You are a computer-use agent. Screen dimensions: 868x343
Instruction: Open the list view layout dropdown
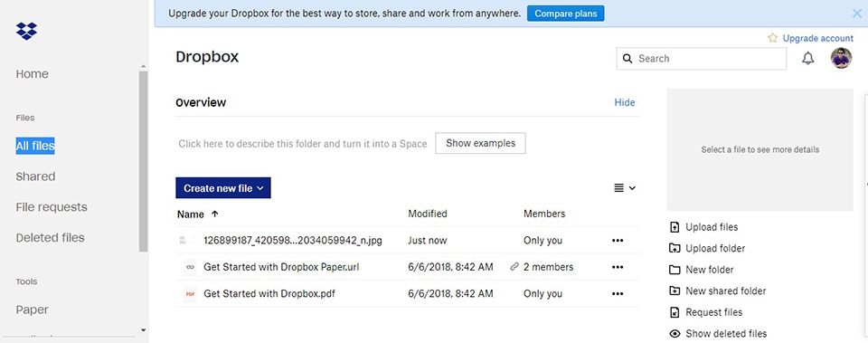(625, 188)
